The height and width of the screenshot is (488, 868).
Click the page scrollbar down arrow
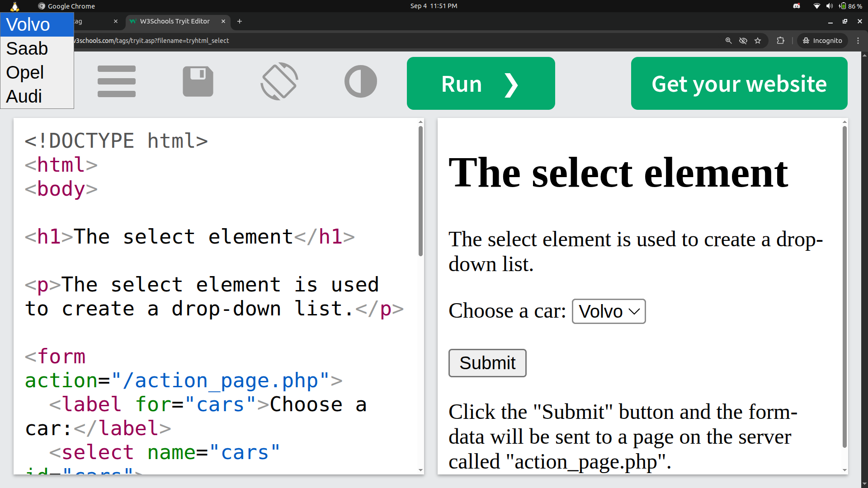pos(864,484)
